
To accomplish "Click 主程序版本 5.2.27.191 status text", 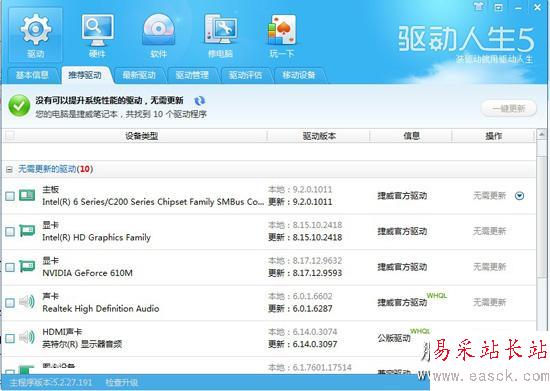I will [51, 383].
